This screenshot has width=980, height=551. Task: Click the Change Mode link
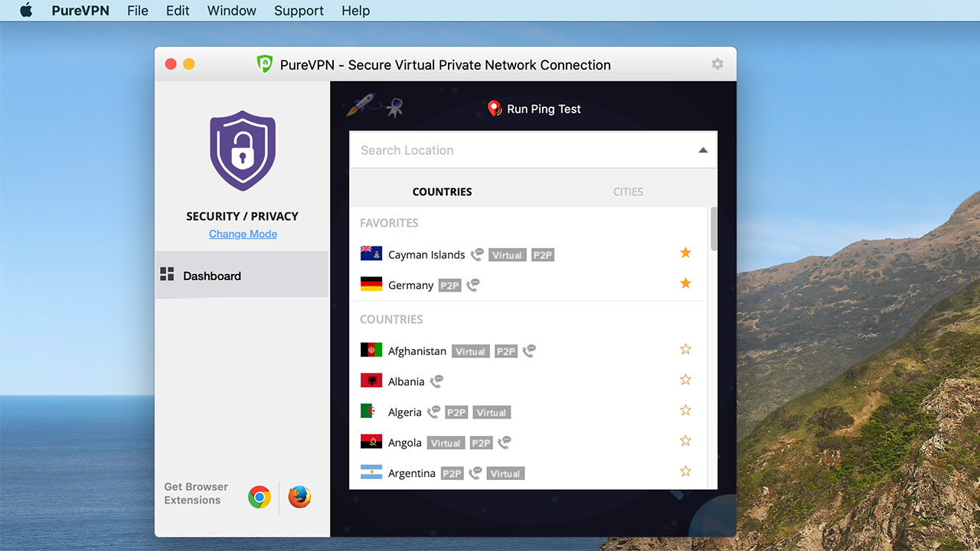click(x=243, y=234)
